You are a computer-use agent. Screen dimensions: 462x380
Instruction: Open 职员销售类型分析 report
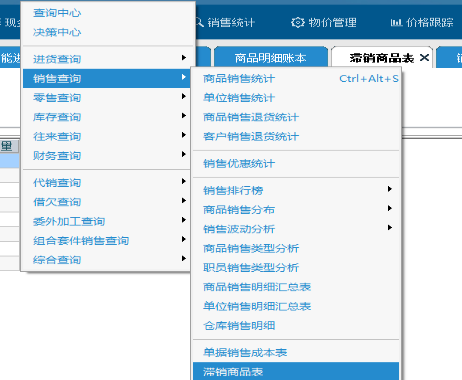[x=296, y=268]
